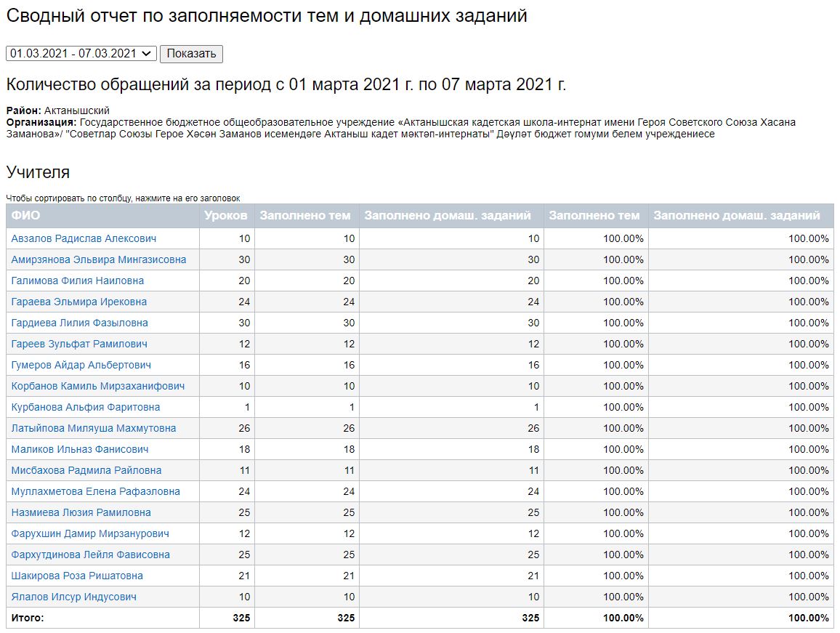This screenshot has height=633, width=840.
Task: Open Латыйпова Миляуша Махмутовна link
Action: (94, 428)
